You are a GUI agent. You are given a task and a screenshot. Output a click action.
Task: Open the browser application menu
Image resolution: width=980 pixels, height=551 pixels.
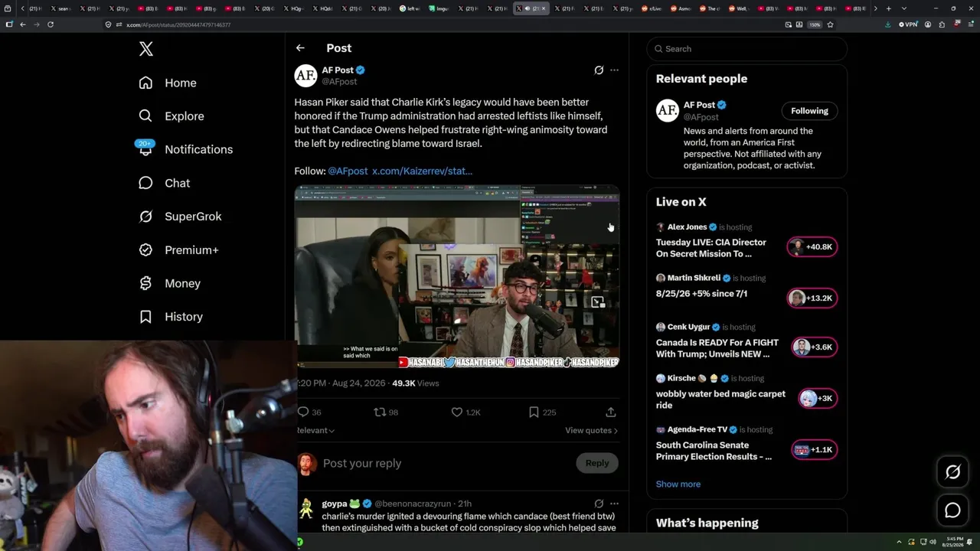point(969,24)
